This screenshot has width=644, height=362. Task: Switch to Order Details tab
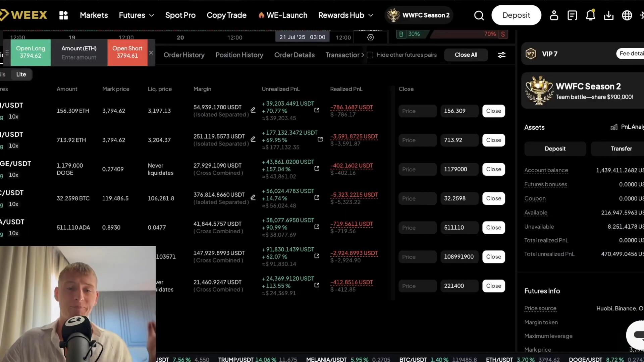(x=294, y=55)
